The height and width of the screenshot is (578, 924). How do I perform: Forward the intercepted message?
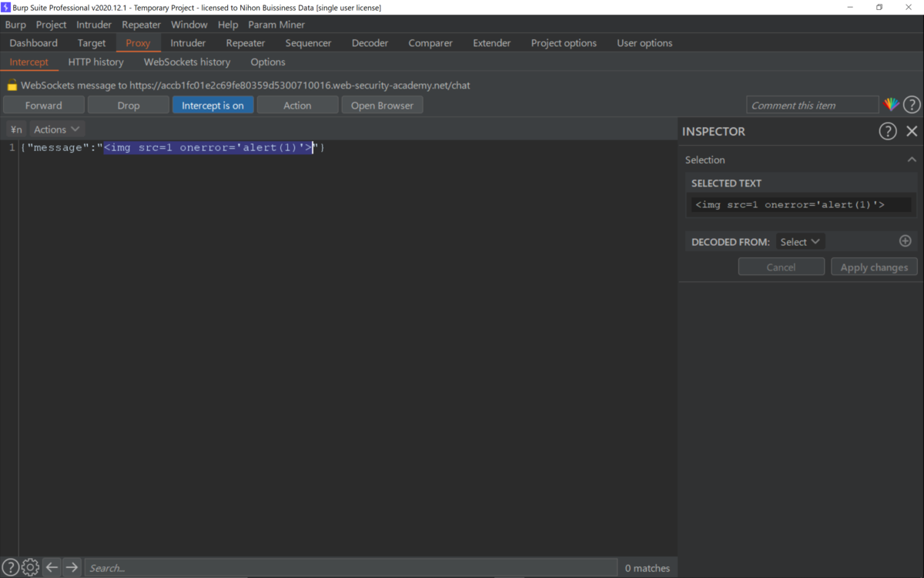pyautogui.click(x=44, y=106)
